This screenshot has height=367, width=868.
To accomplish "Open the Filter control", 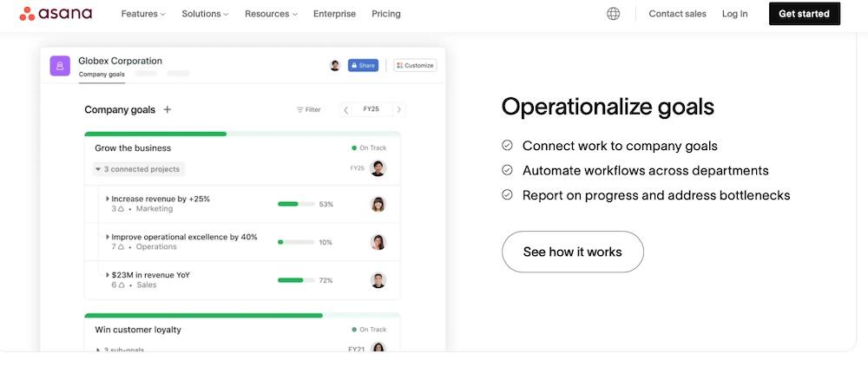I will click(x=309, y=110).
